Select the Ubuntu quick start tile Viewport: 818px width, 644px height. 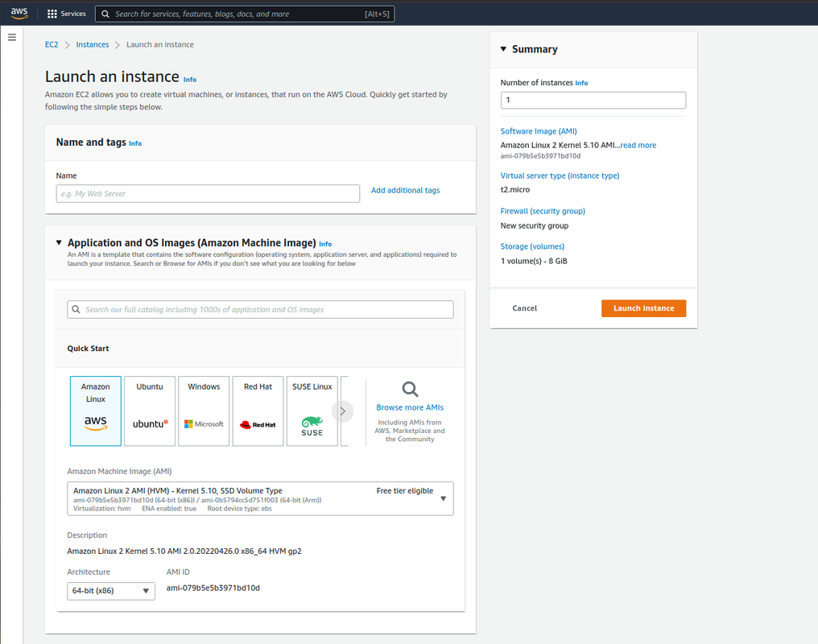coord(150,411)
